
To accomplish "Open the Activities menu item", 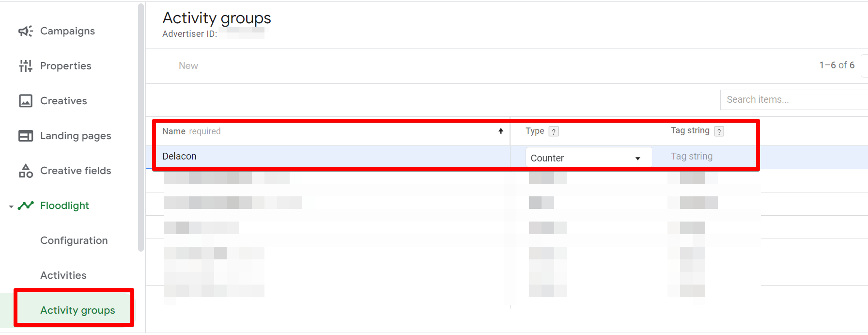I will (63, 275).
